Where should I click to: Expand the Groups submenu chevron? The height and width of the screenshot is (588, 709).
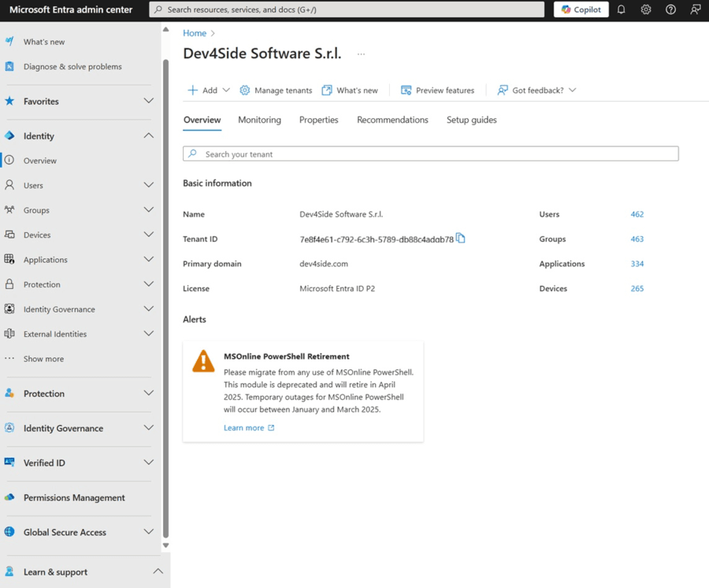tap(149, 209)
